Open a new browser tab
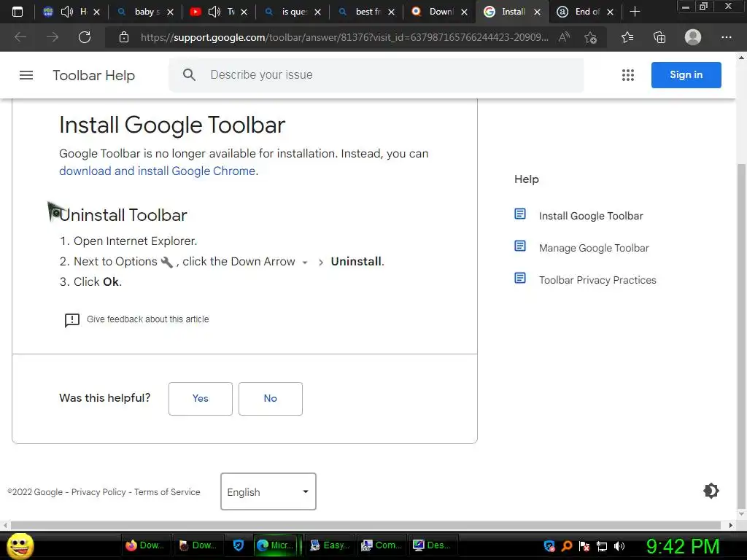Viewport: 747px width, 560px height. (x=635, y=12)
